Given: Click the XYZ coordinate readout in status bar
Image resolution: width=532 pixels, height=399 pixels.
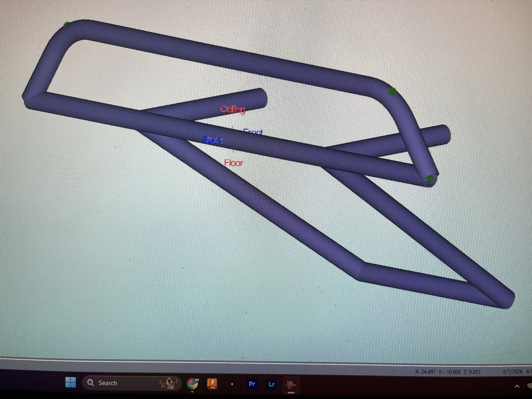Looking at the screenshot, I should click(x=448, y=372).
